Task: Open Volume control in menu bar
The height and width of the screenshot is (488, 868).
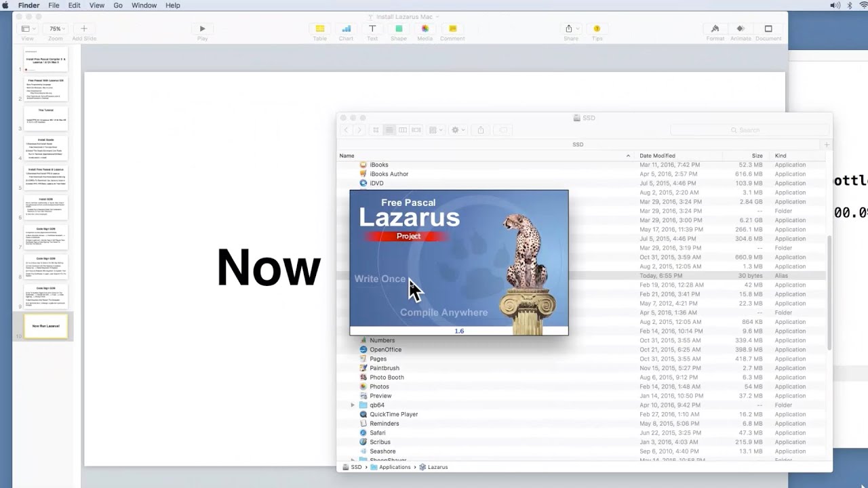Action: point(835,5)
